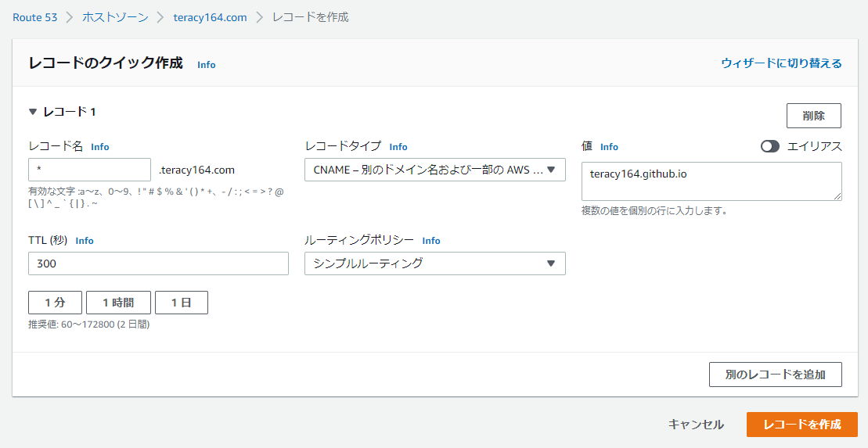Collapse the レコード 1 section triangle
This screenshot has width=868, height=448.
[x=33, y=113]
